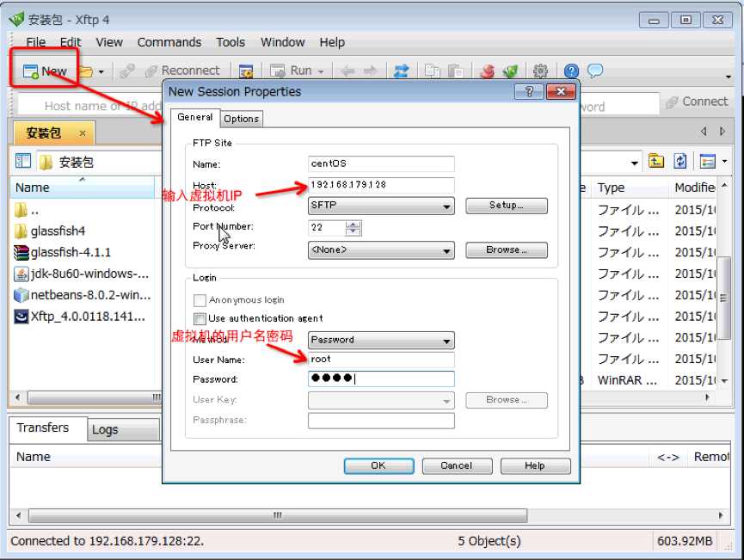
Task: Click OK in New Session Properties
Action: [378, 466]
